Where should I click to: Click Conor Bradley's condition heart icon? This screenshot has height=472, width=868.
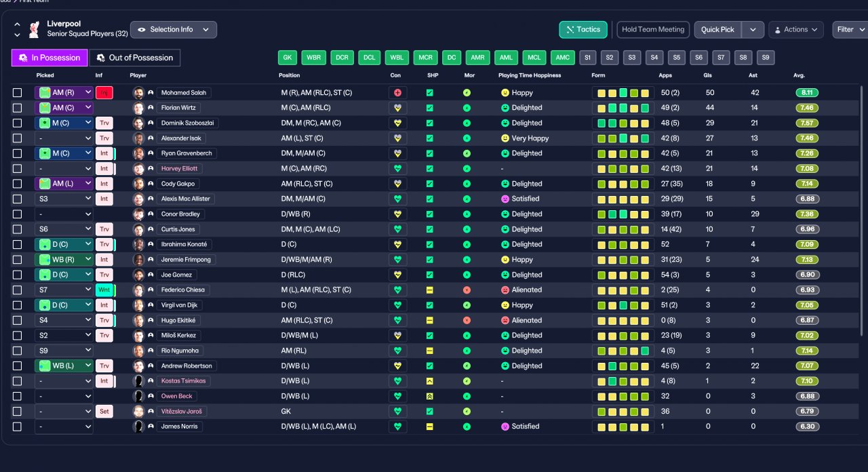pos(398,214)
